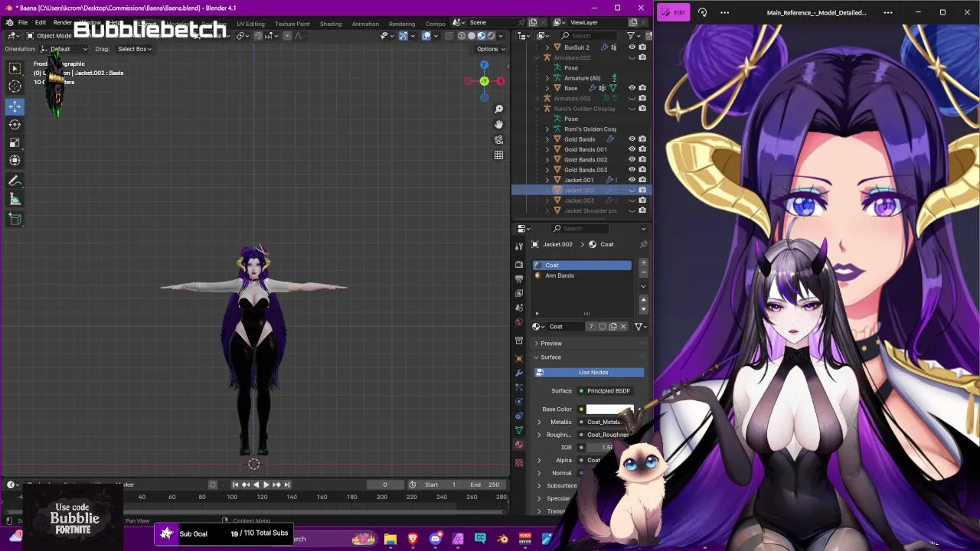
Task: Set the timeline End frame field
Action: click(x=486, y=484)
